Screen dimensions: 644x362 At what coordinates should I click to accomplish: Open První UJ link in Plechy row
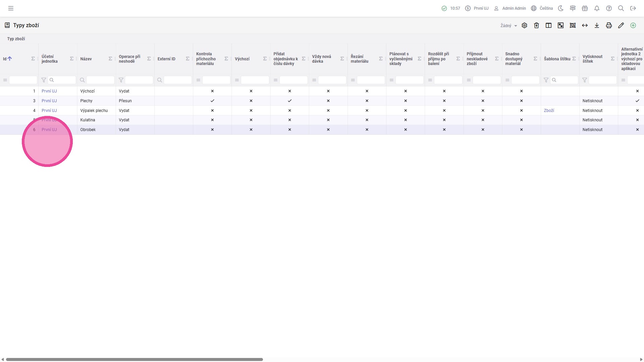pos(49,101)
